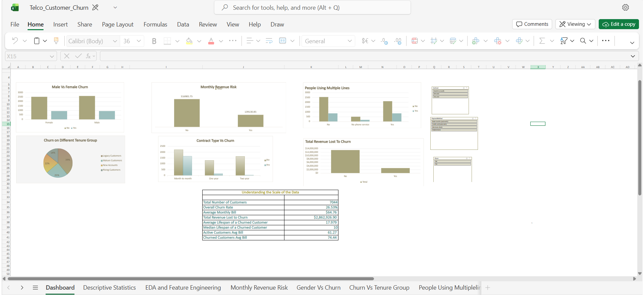Screen dimensions: 644x295
Task: Apply red font color
Action: point(211,41)
